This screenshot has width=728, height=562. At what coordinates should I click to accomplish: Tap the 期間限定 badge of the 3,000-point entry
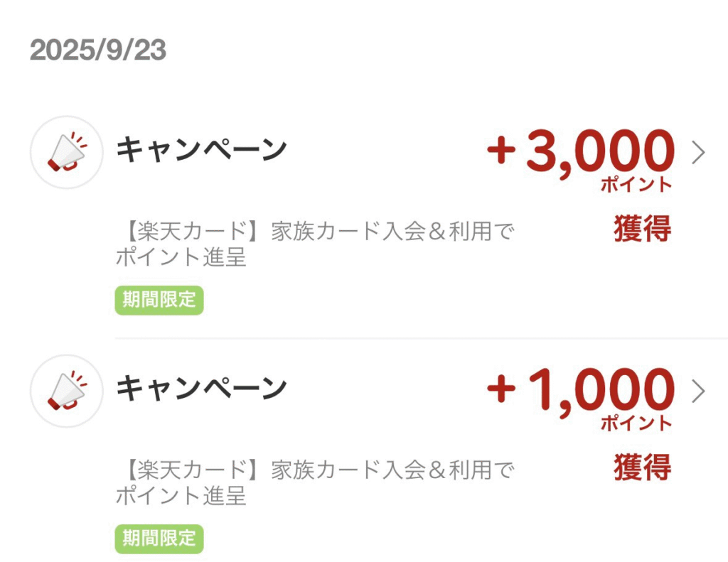point(159,301)
